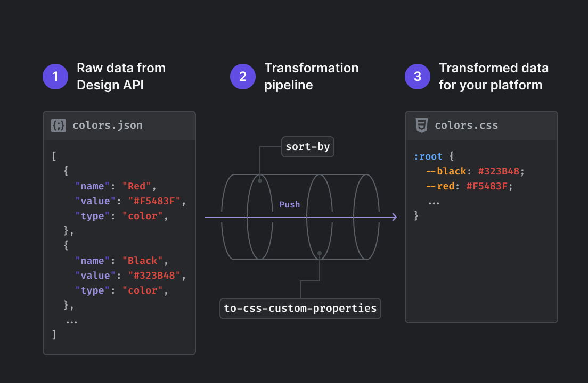Click the purple step 2 badge
Image resolution: width=588 pixels, height=383 pixels.
coord(243,77)
